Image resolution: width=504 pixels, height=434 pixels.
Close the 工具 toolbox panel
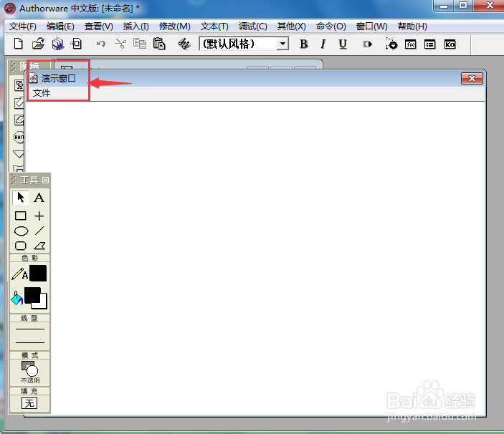point(46,180)
